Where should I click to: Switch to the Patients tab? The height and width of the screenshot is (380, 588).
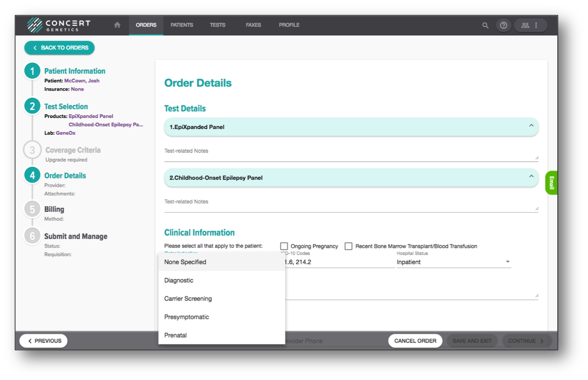coord(181,25)
